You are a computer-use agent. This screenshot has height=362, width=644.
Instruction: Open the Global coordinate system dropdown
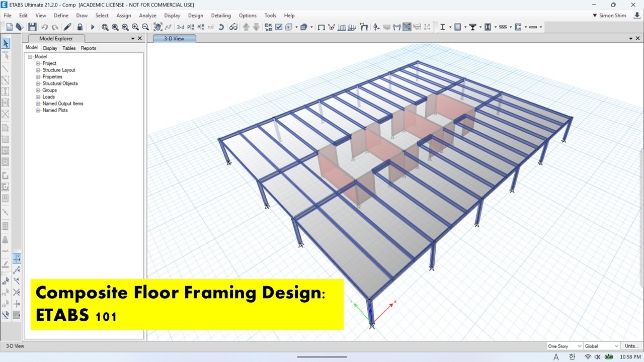[602, 346]
